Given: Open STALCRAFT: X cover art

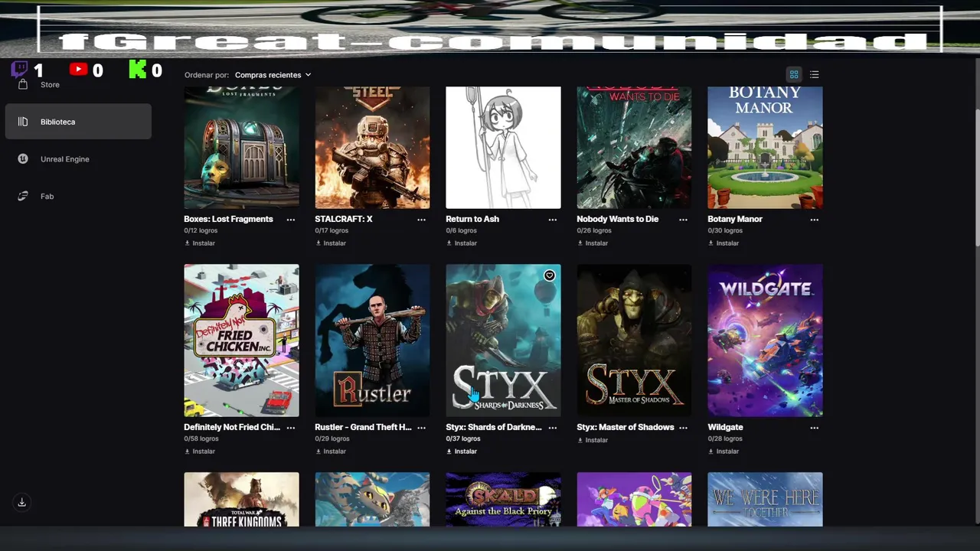Looking at the screenshot, I should click(372, 148).
